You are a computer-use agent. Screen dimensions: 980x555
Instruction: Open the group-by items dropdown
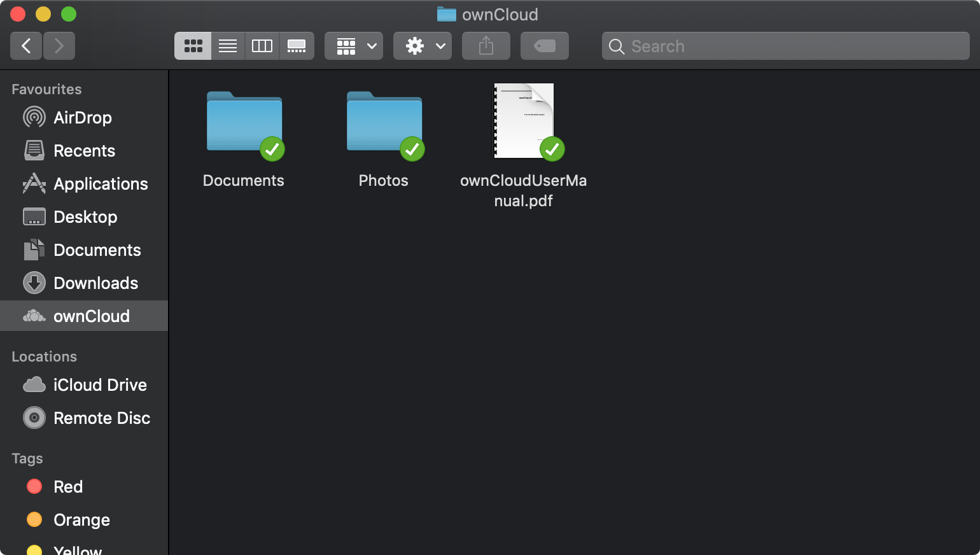(x=354, y=46)
